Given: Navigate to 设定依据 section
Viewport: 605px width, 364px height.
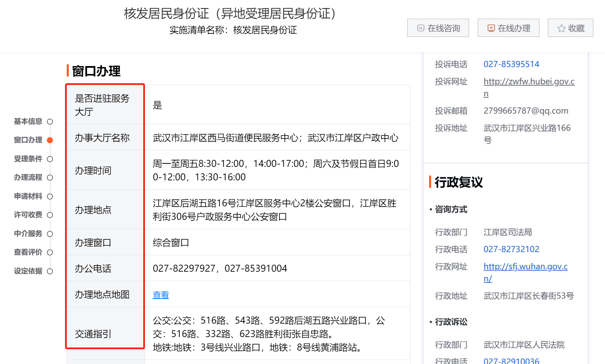Looking at the screenshot, I should tap(28, 271).
